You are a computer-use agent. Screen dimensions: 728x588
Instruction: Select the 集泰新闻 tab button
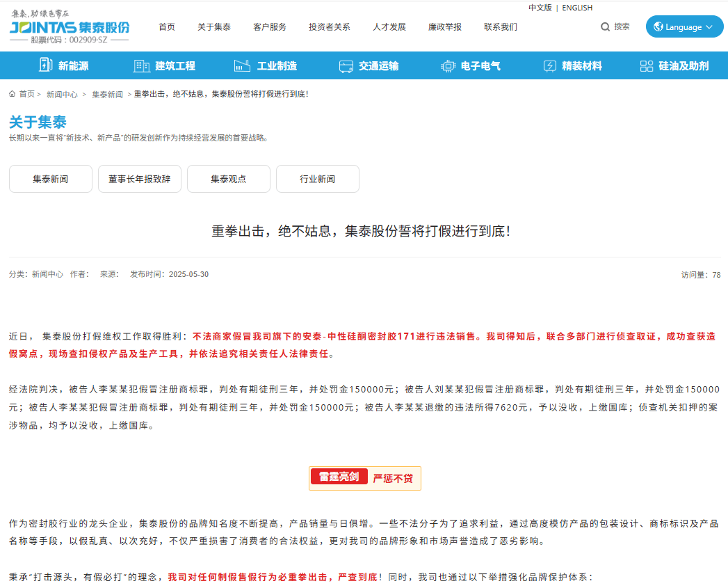(x=51, y=179)
